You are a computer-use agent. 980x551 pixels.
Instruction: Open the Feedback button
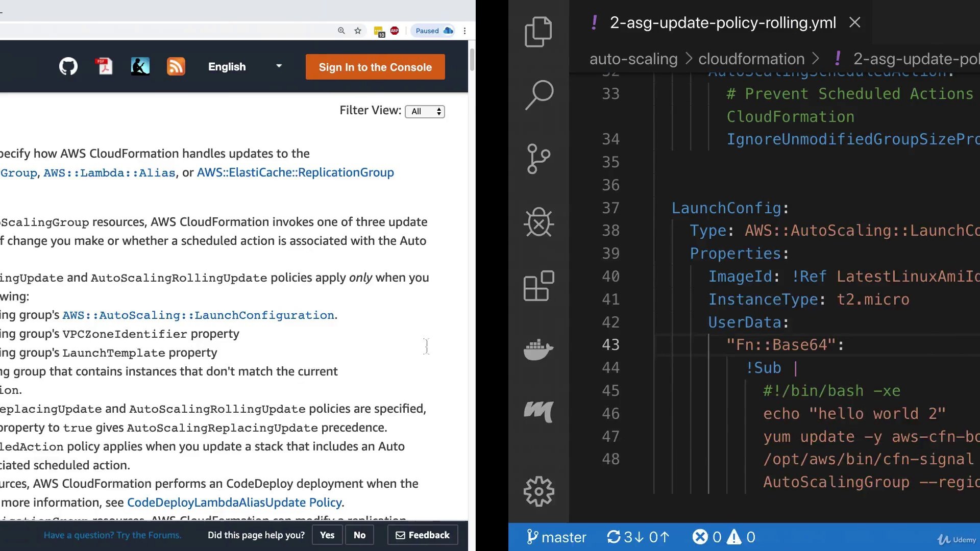(423, 535)
